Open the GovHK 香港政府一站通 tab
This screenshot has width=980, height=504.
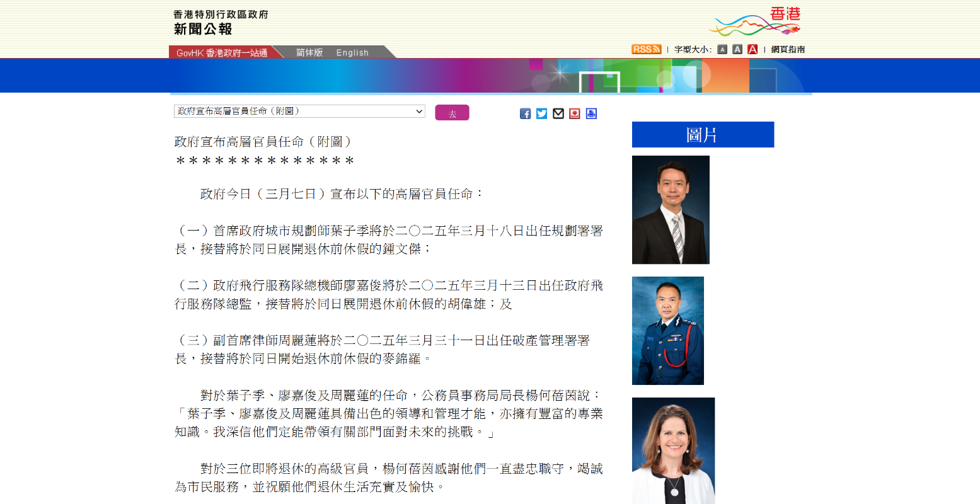click(222, 53)
